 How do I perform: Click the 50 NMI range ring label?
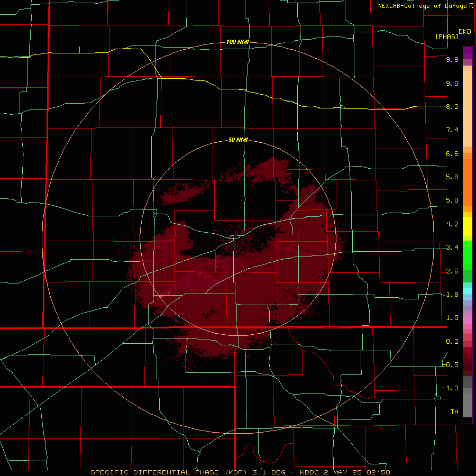pos(238,140)
